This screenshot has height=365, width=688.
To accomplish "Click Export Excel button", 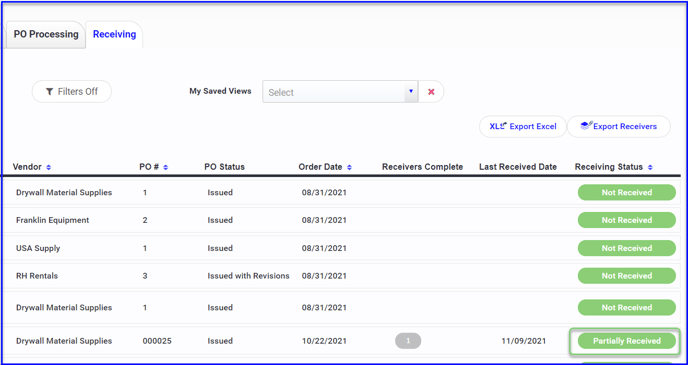I will click(523, 126).
